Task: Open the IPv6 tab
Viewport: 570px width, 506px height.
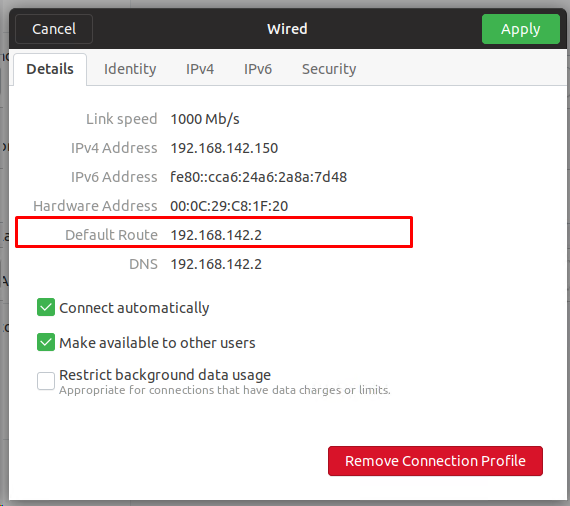Action: tap(258, 69)
